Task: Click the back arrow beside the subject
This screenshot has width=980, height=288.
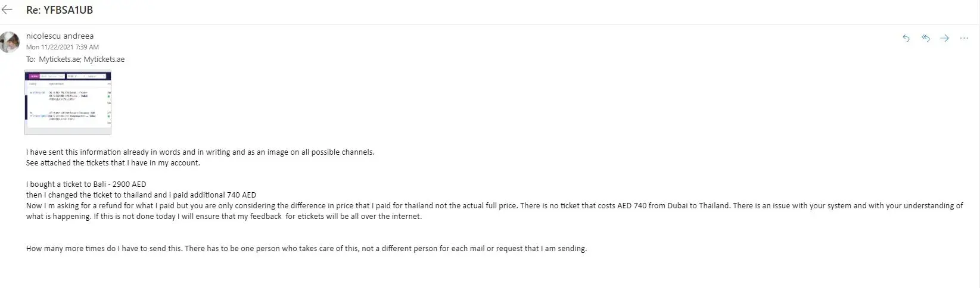Action: (7, 10)
